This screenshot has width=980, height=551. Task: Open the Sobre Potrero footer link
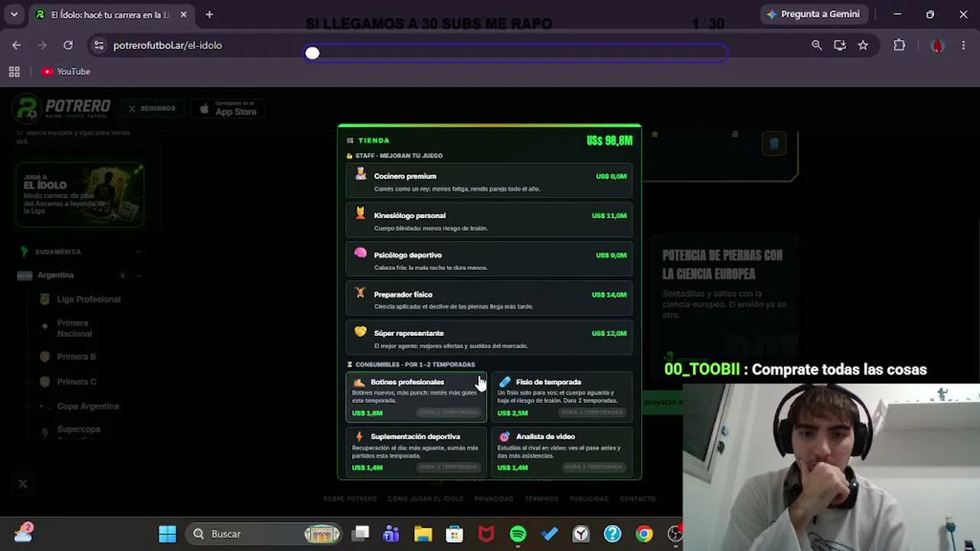(350, 499)
